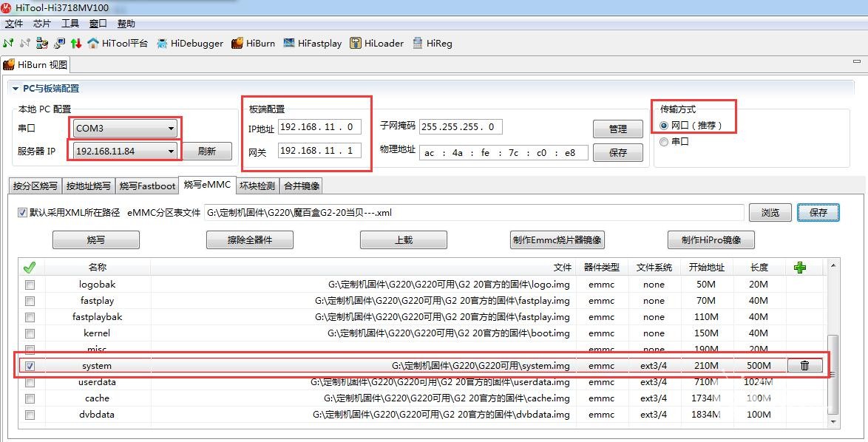868x442 pixels.
Task: Click the green connect icon in toolbar
Action: [x=8, y=43]
